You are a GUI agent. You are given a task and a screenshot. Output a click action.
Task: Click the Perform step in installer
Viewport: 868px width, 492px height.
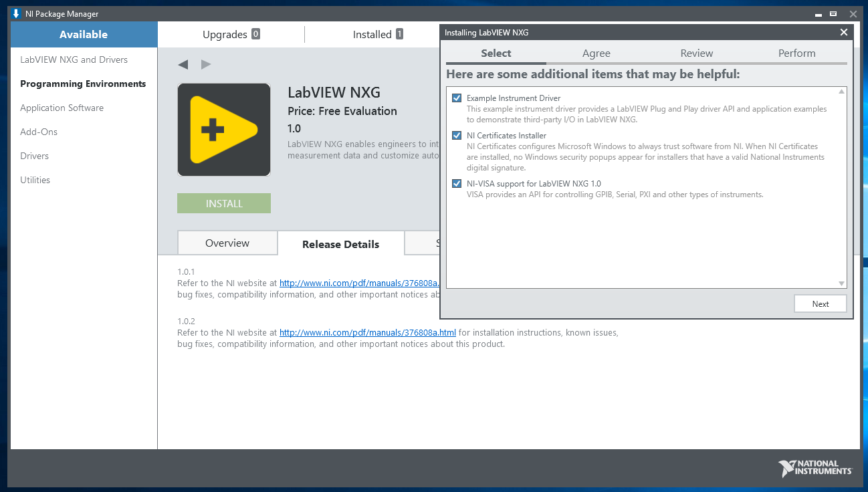tap(797, 53)
